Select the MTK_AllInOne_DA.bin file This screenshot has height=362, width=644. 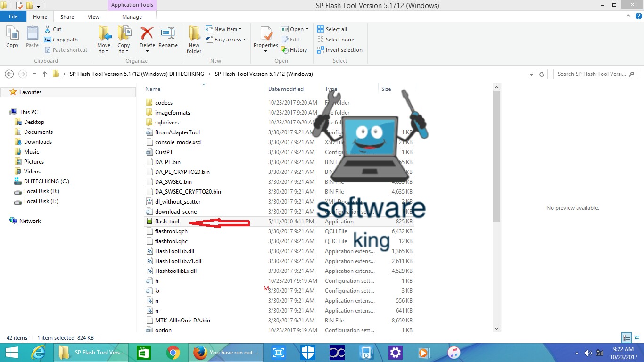182,321
